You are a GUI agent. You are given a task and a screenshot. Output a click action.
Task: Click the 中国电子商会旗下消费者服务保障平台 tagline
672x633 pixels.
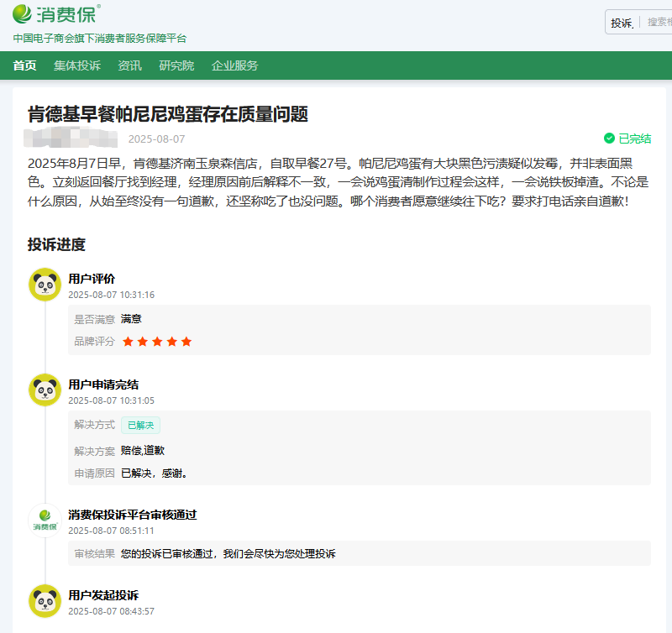pos(100,39)
